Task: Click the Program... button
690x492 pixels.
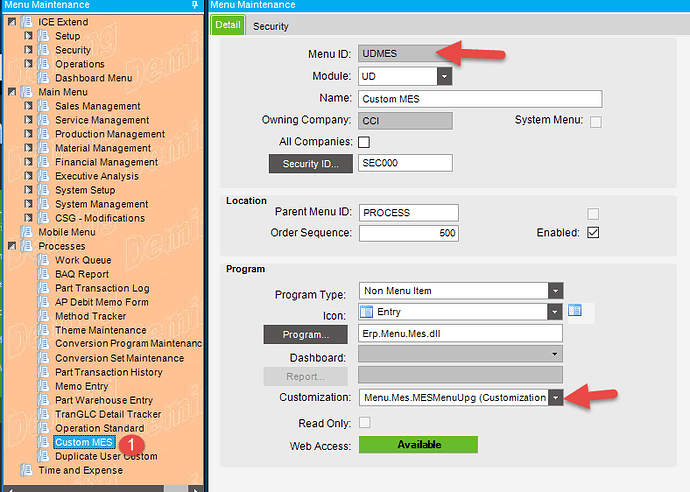Action: [x=305, y=334]
